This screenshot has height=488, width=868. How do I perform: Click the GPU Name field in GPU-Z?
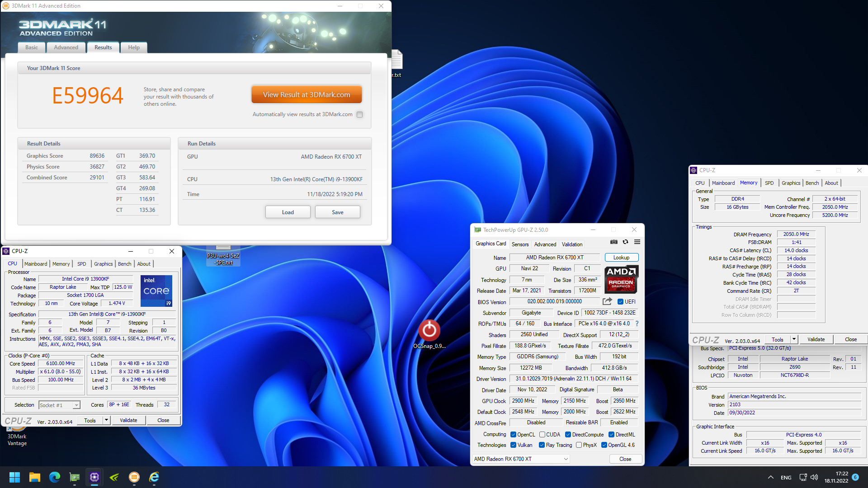point(555,258)
